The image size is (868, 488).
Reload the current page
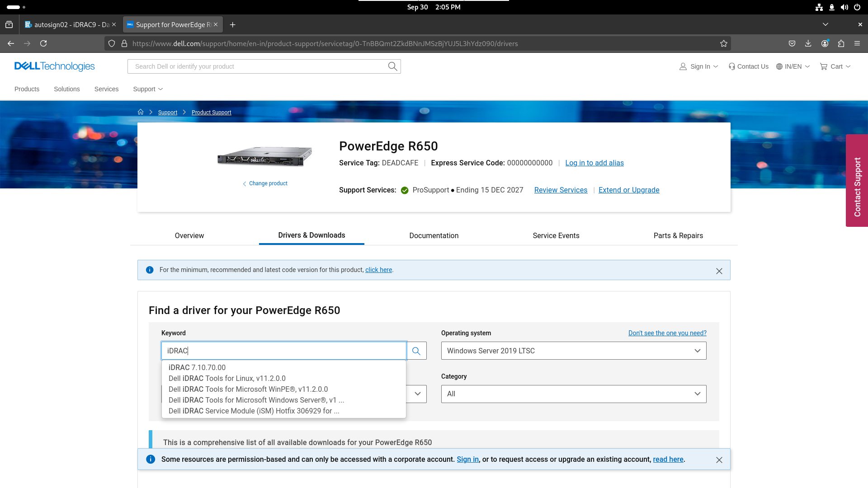coord(43,43)
